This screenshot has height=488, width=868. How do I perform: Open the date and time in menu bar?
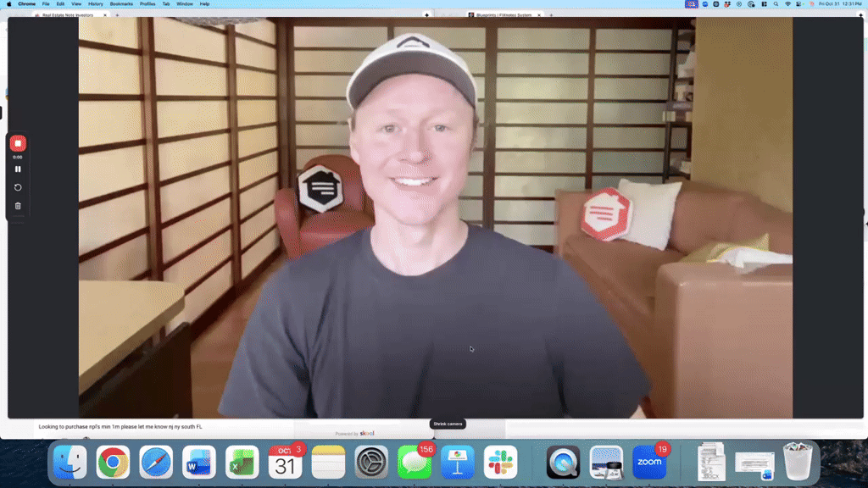[x=840, y=4]
